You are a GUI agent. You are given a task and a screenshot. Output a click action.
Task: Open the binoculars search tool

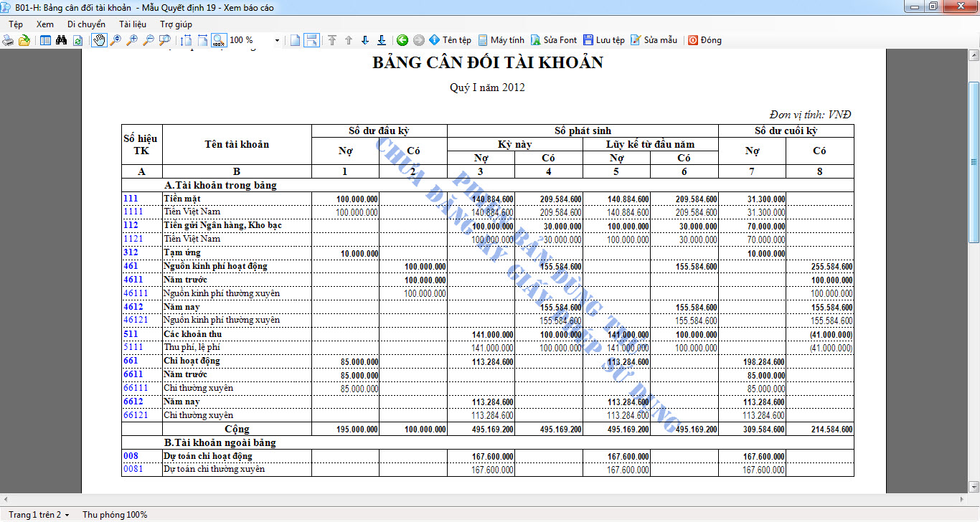(62, 40)
